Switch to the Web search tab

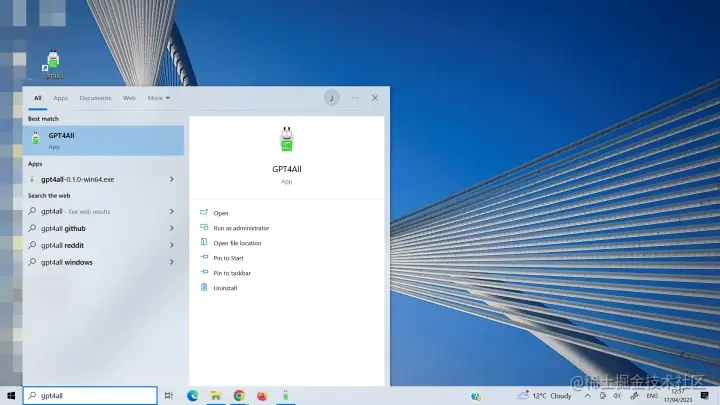pos(129,98)
